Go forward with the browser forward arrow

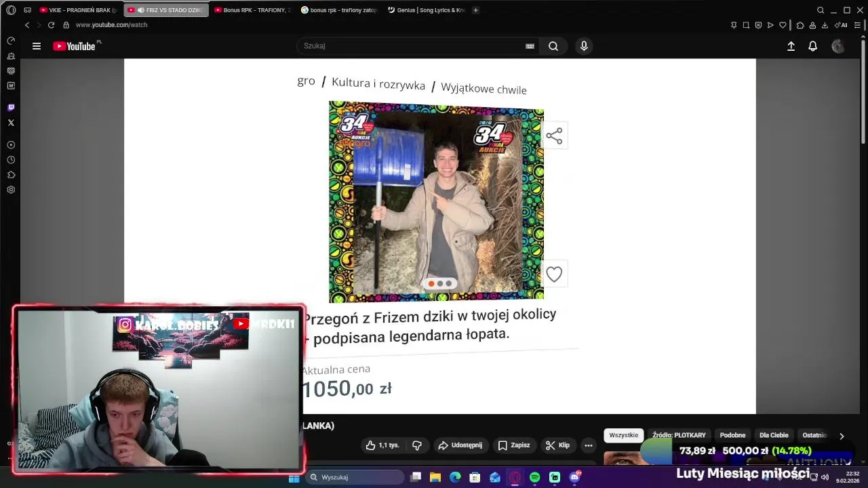click(39, 25)
